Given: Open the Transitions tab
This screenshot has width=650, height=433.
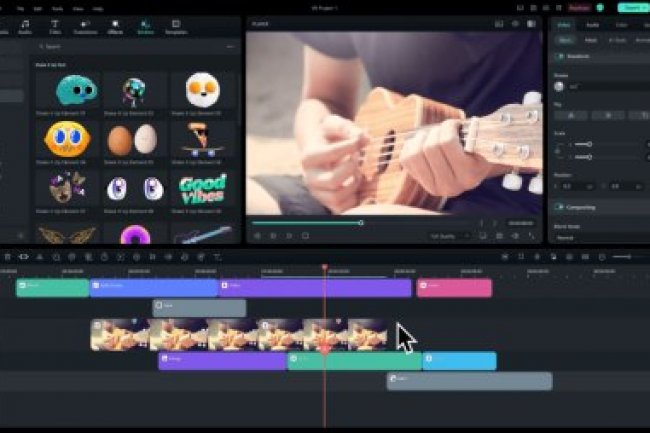Looking at the screenshot, I should pos(85,27).
